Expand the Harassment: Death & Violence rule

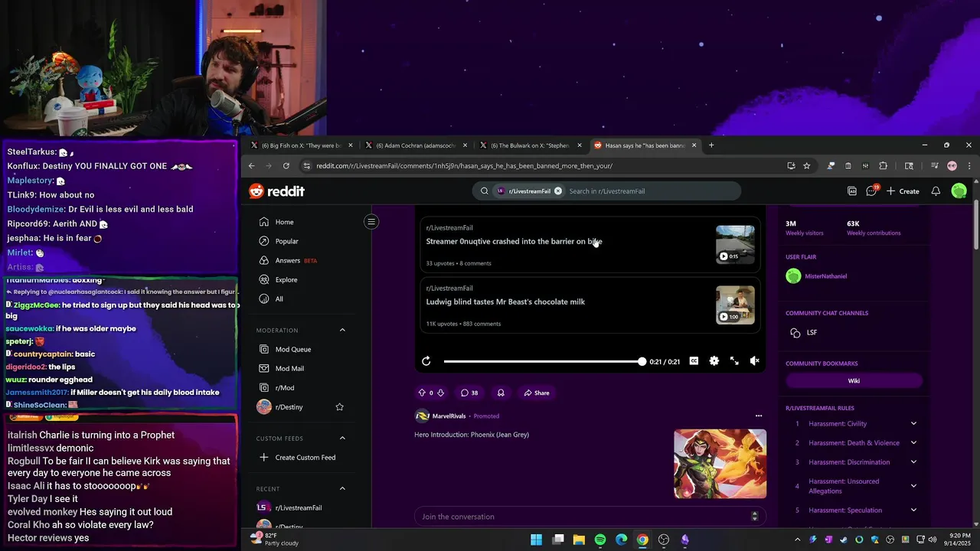coord(913,442)
